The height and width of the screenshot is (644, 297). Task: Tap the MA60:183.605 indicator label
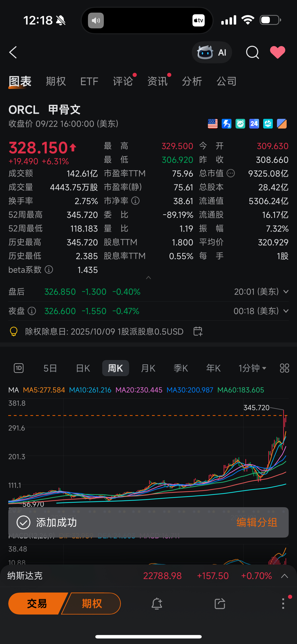241,390
